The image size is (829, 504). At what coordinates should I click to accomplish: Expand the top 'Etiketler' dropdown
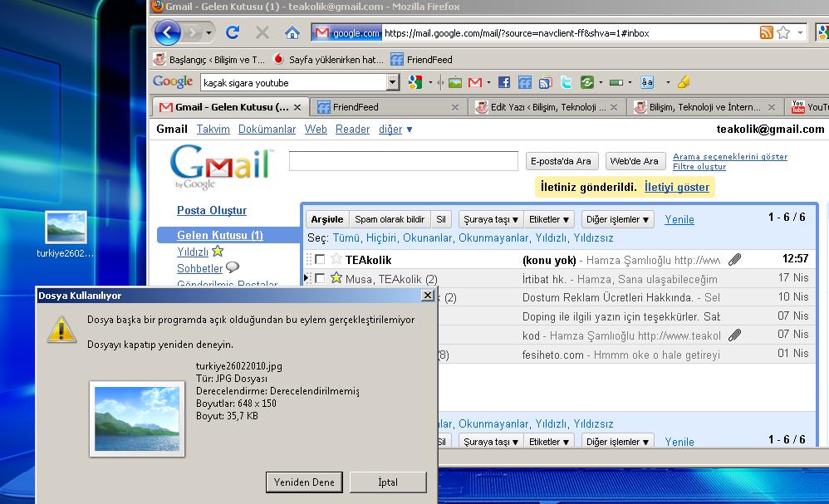(549, 219)
